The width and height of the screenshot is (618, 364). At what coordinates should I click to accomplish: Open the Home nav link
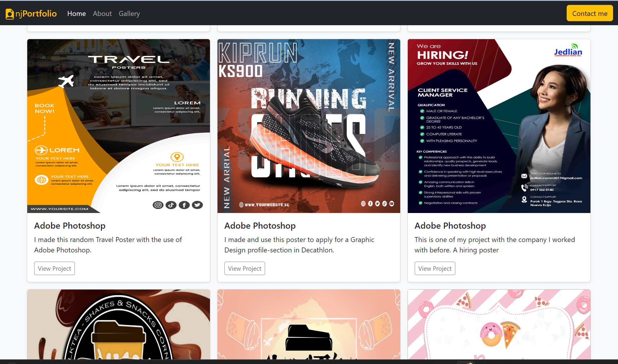[76, 14]
